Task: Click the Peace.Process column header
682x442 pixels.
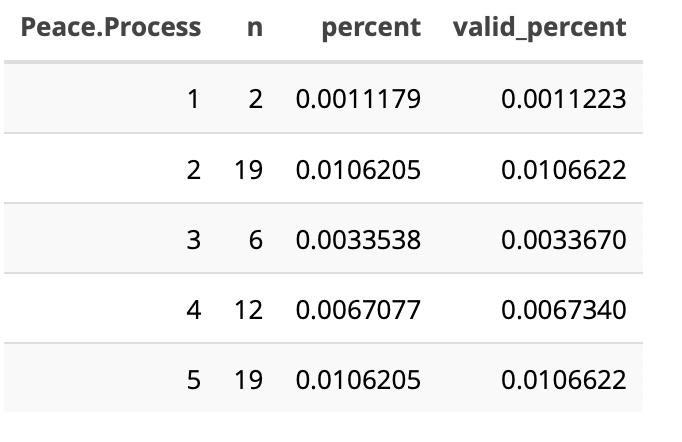Action: point(110,28)
